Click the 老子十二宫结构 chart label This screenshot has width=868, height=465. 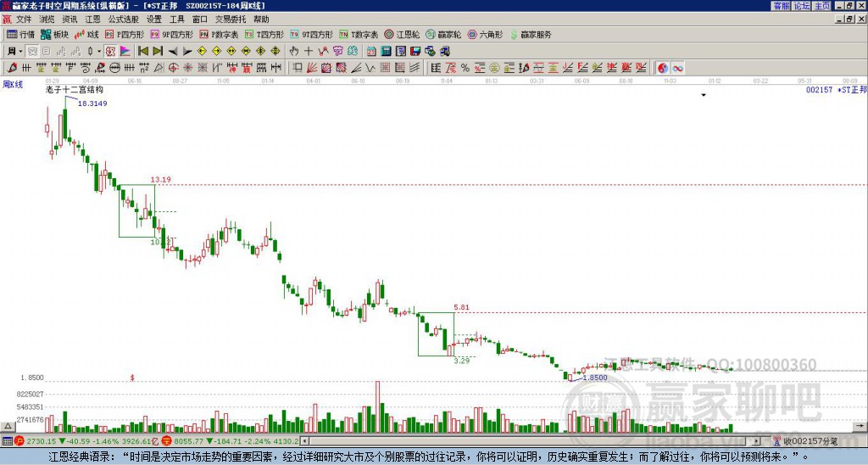[x=75, y=90]
